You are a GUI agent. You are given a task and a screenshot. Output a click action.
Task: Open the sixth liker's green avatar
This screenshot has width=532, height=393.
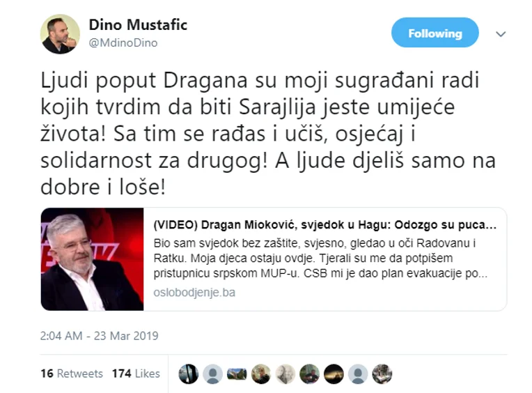coord(309,374)
